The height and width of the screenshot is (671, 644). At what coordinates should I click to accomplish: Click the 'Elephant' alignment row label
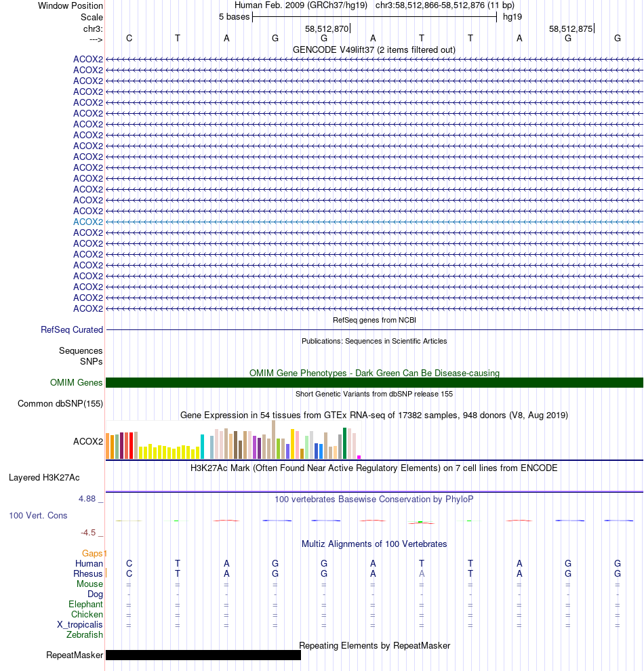coord(85,605)
